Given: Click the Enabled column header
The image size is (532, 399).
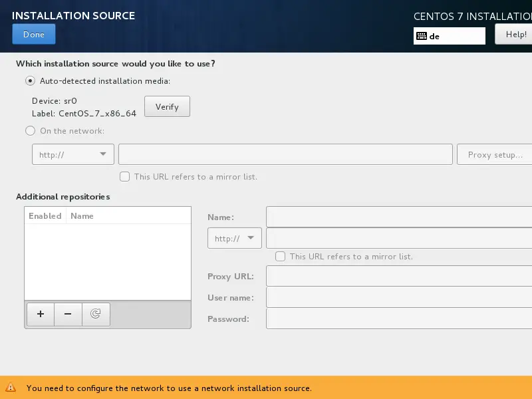Looking at the screenshot, I should coord(45,216).
